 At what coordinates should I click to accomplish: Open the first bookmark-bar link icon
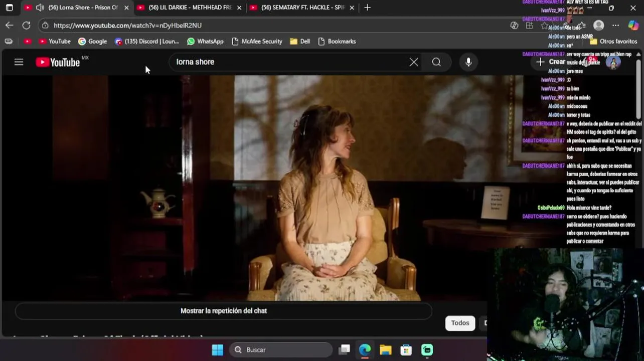[28, 42]
